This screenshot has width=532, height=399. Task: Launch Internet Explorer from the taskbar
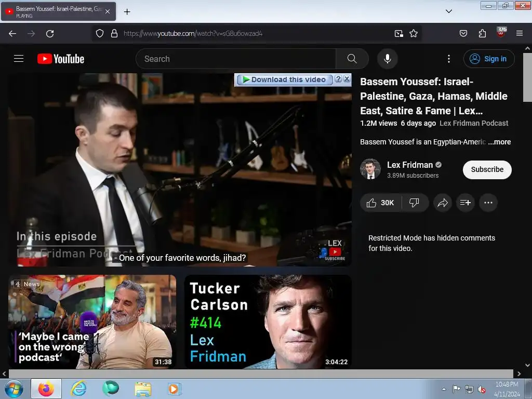click(78, 389)
